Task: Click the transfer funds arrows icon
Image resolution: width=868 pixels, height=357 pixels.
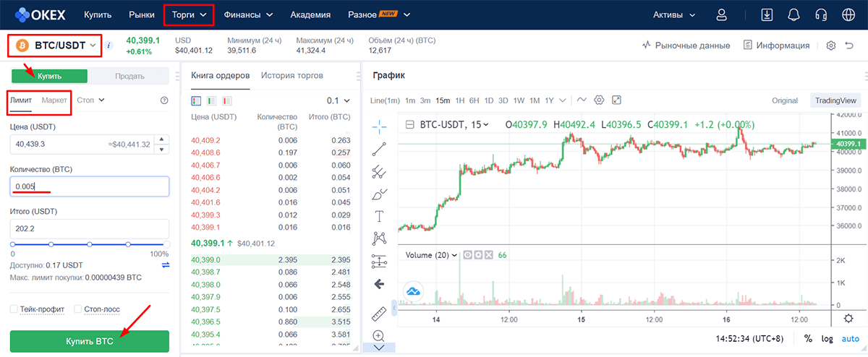Action: [x=165, y=265]
